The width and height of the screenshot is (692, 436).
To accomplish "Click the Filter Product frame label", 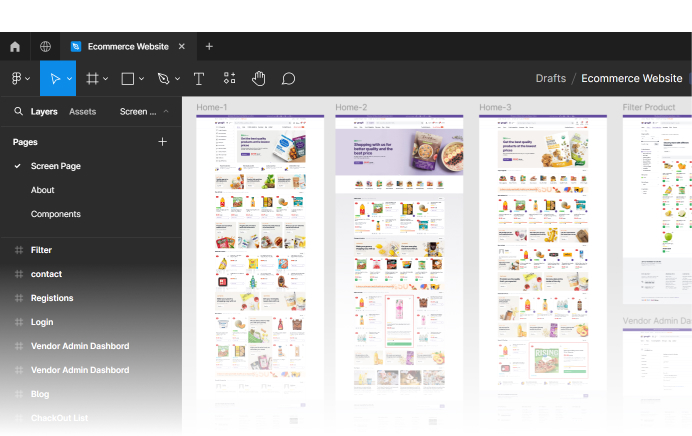I will pos(649,107).
